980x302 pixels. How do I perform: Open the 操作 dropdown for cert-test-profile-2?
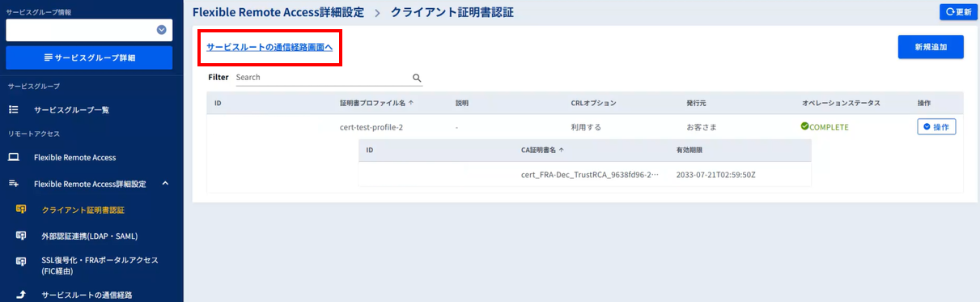(x=936, y=127)
